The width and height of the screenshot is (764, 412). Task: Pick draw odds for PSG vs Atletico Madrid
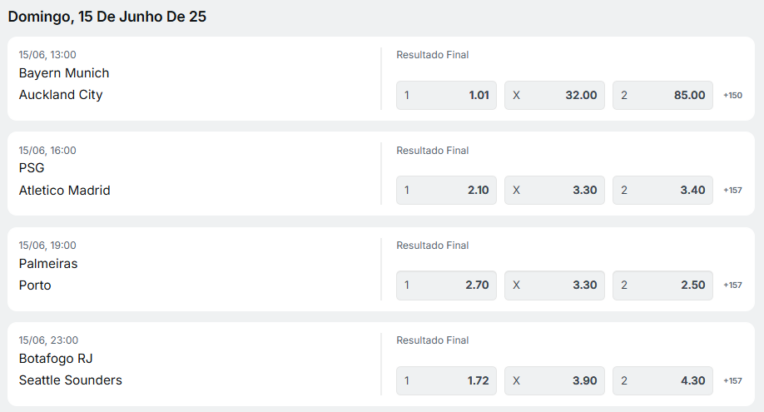point(554,190)
